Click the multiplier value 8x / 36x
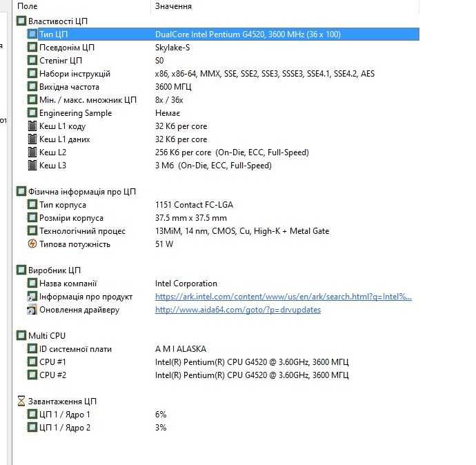This screenshot has height=465, width=476. coord(169,100)
